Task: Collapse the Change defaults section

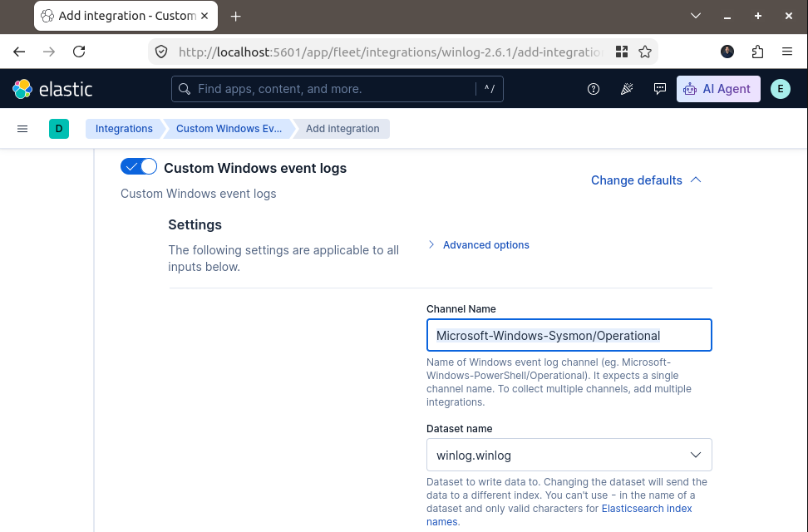Action: (x=646, y=180)
